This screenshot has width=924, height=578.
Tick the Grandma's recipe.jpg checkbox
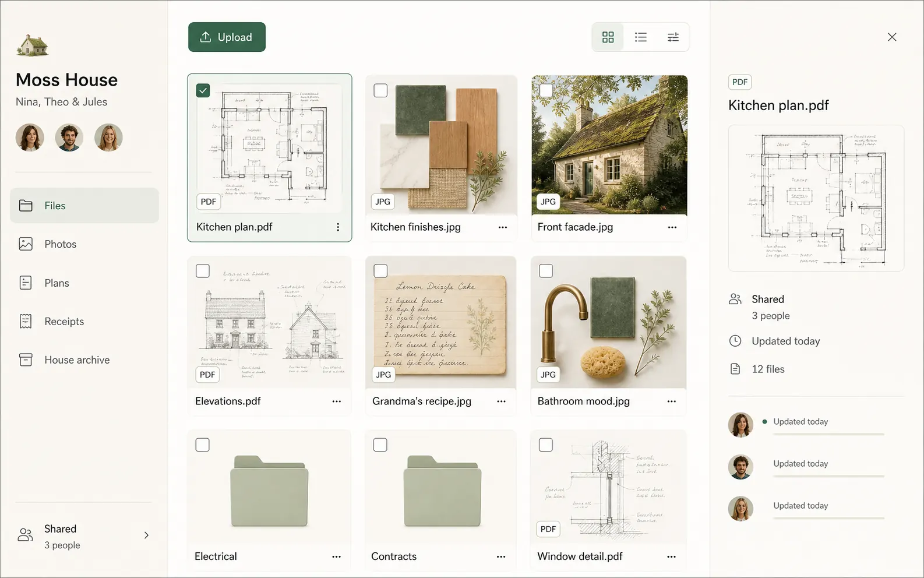pyautogui.click(x=380, y=271)
